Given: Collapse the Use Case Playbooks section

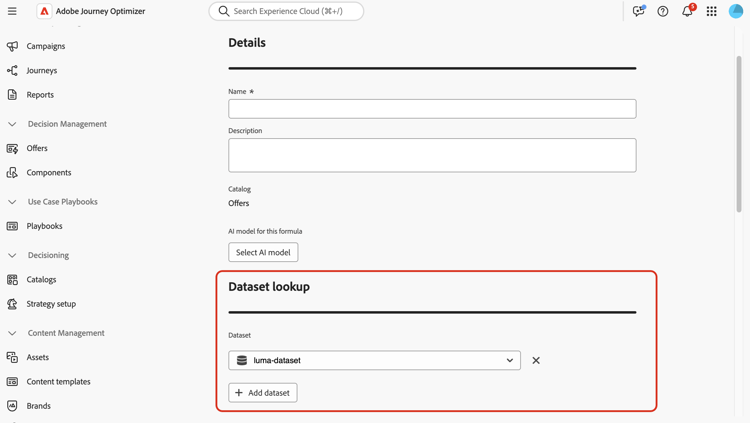Looking at the screenshot, I should pyautogui.click(x=12, y=202).
